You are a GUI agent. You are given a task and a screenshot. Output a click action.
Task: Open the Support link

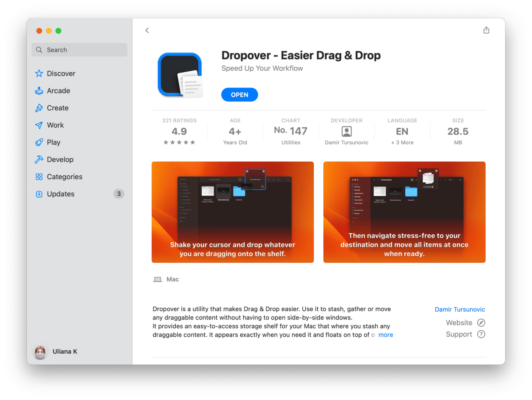pos(459,334)
